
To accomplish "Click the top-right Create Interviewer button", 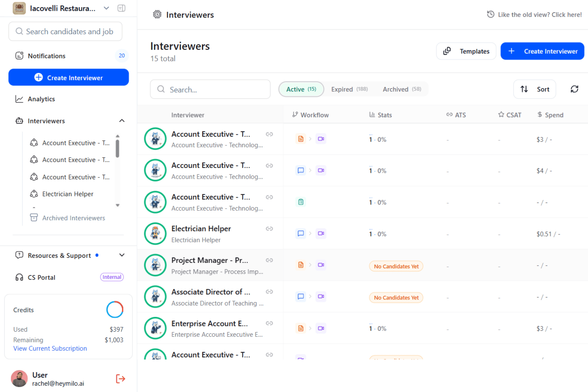I will (542, 51).
